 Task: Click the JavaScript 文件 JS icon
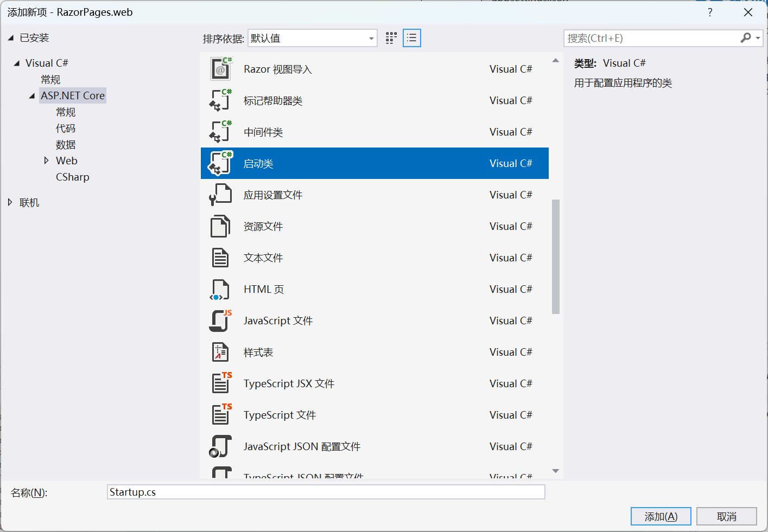[x=220, y=321]
